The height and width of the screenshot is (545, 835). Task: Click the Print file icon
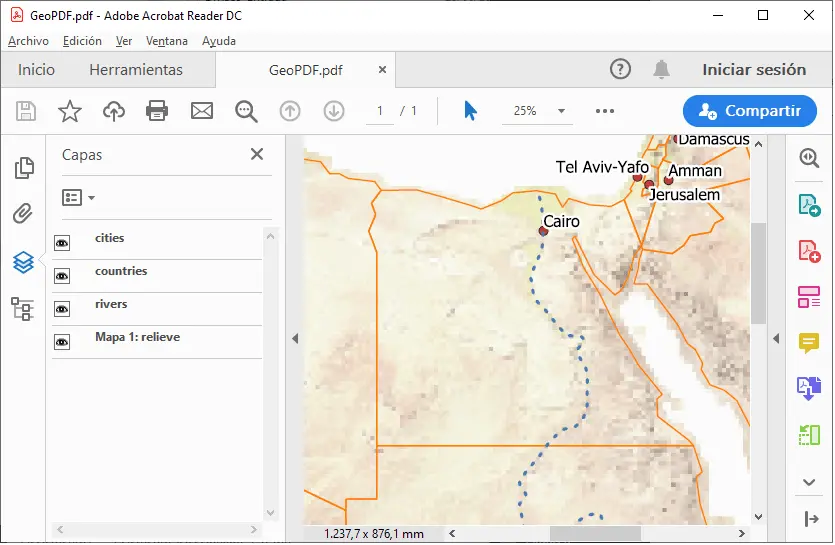[x=157, y=111]
